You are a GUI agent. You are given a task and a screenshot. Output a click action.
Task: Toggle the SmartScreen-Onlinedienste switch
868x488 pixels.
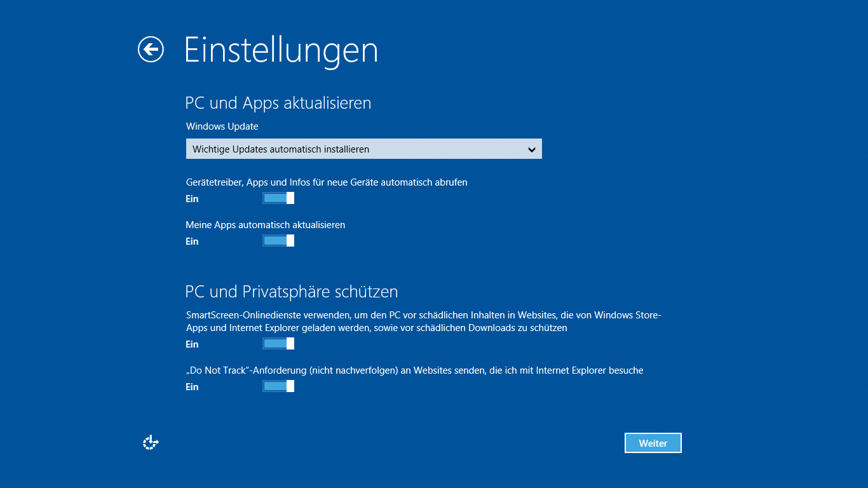pyautogui.click(x=278, y=344)
